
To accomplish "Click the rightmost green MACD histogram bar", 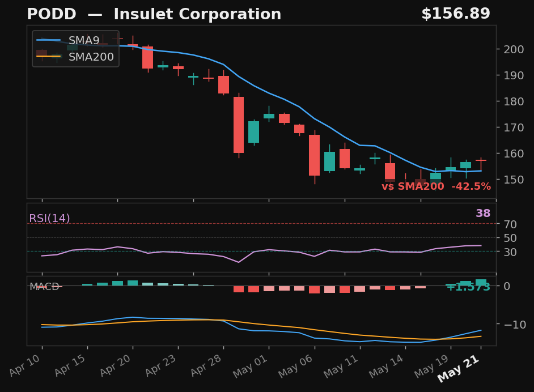I will click(x=481, y=283).
